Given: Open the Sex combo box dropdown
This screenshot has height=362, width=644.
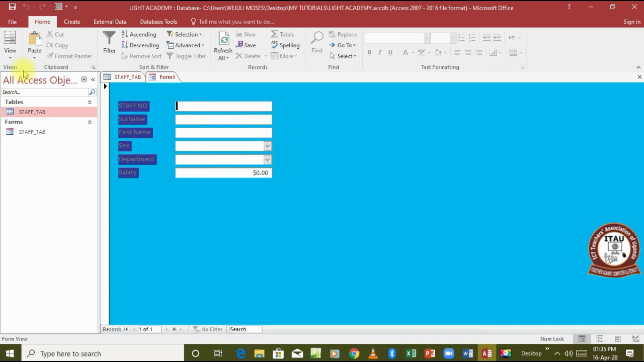Looking at the screenshot, I should 267,146.
